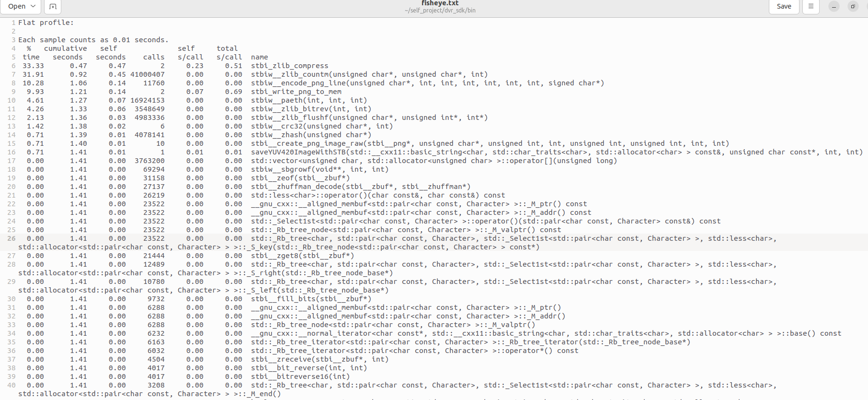Screen dimensions: 868x400
Task: Expand the Open recent files dropdown arrow
Action: [x=33, y=6]
